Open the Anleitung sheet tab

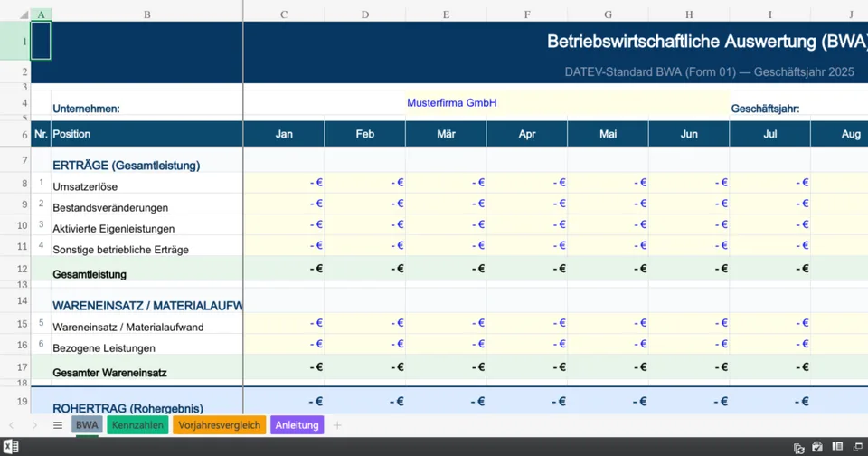coord(297,425)
